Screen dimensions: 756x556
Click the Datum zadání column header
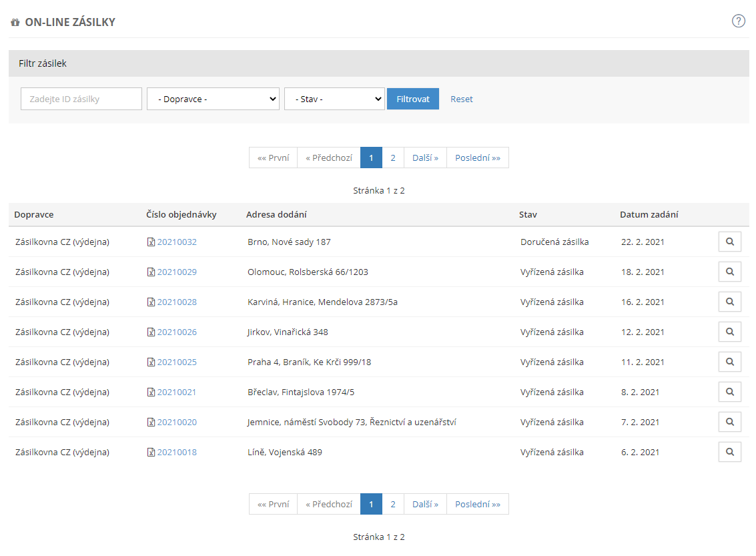click(649, 214)
